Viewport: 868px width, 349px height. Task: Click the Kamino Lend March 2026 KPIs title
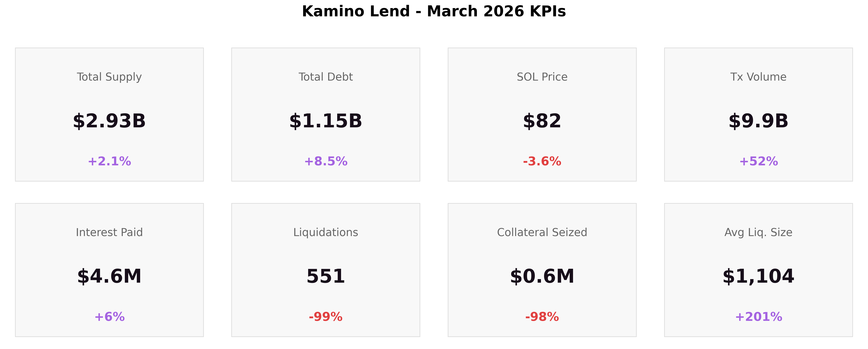tap(434, 11)
